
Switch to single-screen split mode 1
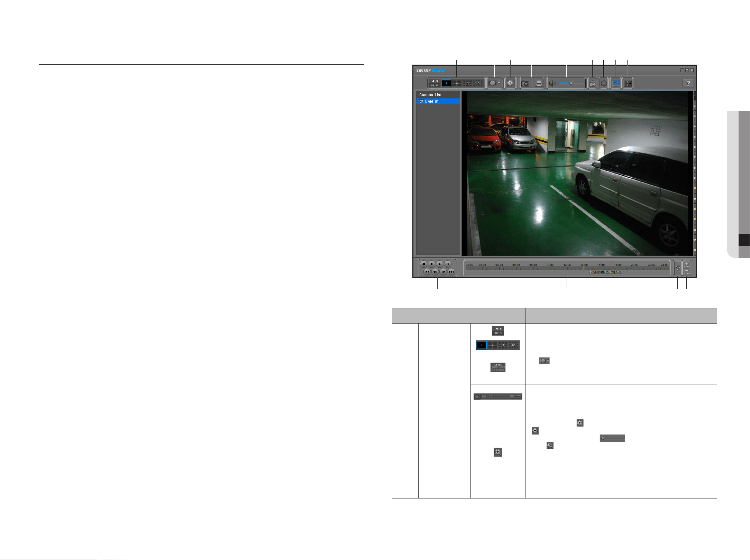446,83
